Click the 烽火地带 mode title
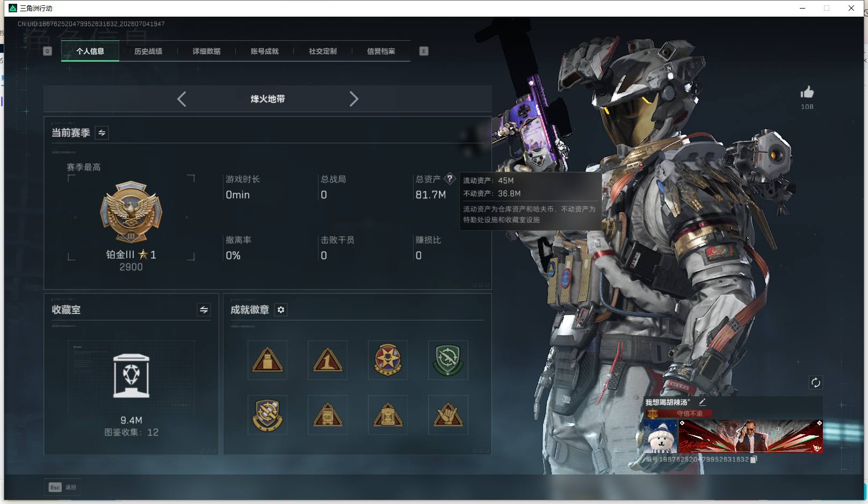Screen dimensions: 868x504 267,99
